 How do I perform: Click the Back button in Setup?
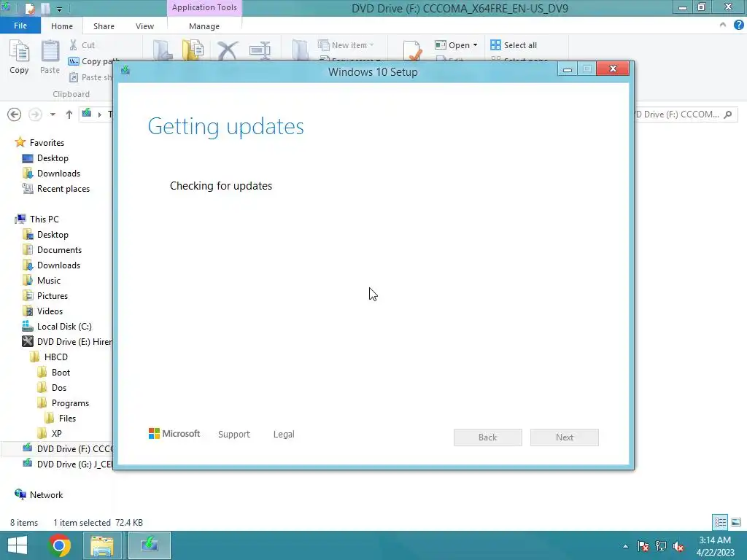coord(488,437)
